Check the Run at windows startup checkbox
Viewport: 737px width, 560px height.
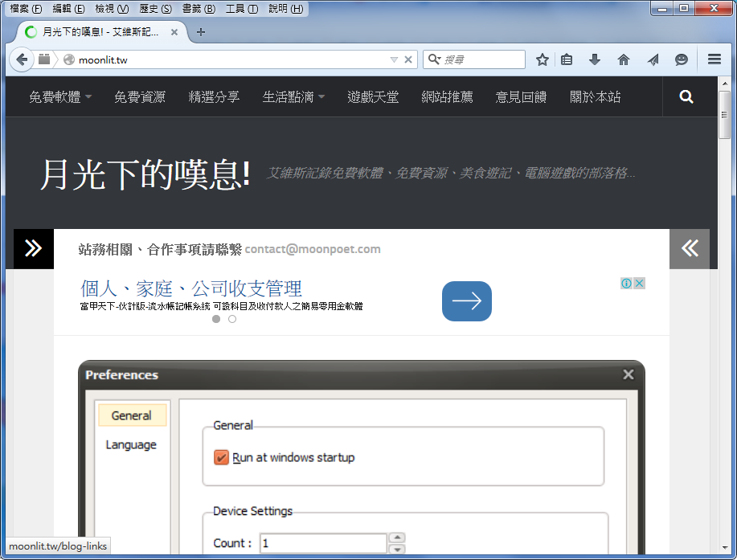coord(223,456)
